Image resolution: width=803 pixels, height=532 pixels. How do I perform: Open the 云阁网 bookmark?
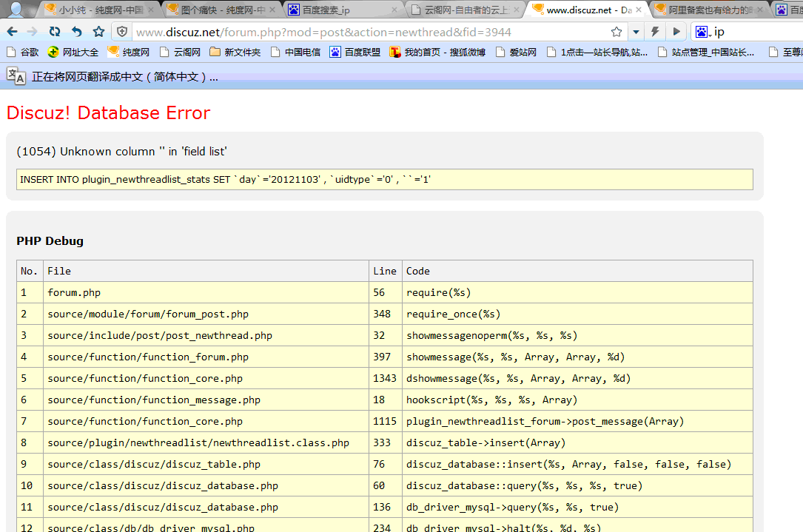tap(180, 53)
